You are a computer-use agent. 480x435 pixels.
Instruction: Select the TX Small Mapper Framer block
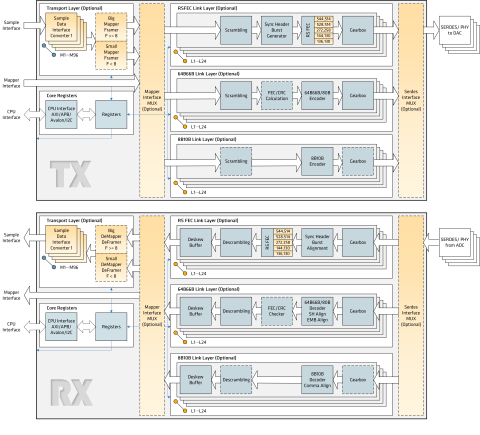click(111, 55)
